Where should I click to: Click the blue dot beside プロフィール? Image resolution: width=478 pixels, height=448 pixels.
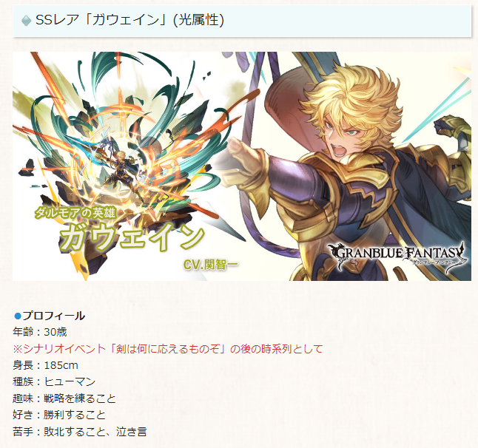tap(18, 316)
